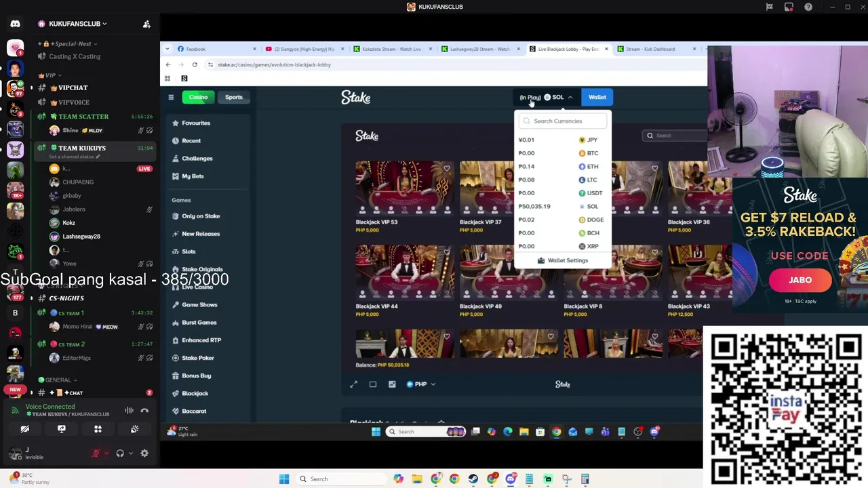
Task: Start screen share in Discord voice panel
Action: coord(62,429)
